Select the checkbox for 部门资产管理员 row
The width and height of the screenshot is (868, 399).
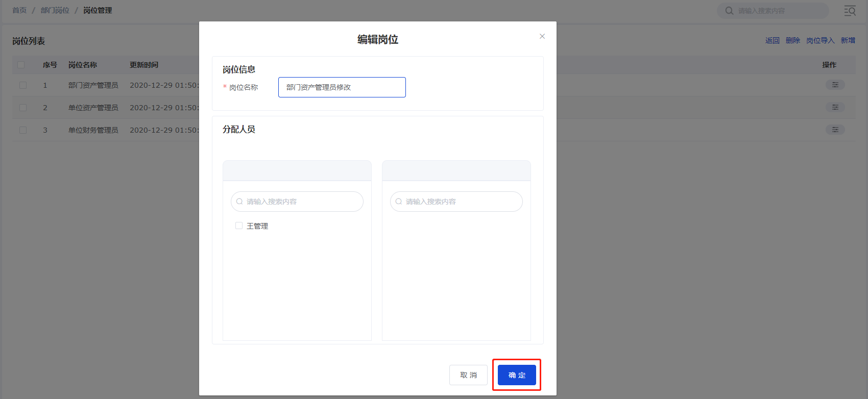click(x=23, y=85)
